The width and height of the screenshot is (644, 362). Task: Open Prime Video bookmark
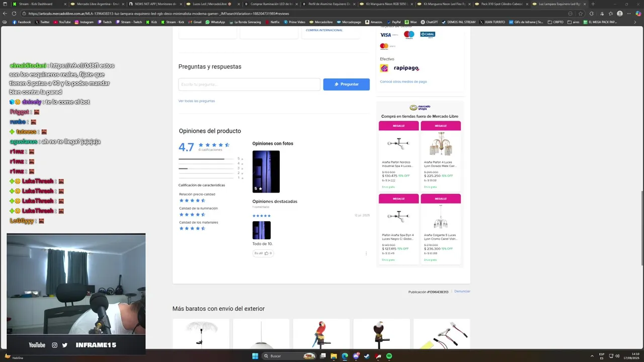(x=294, y=22)
